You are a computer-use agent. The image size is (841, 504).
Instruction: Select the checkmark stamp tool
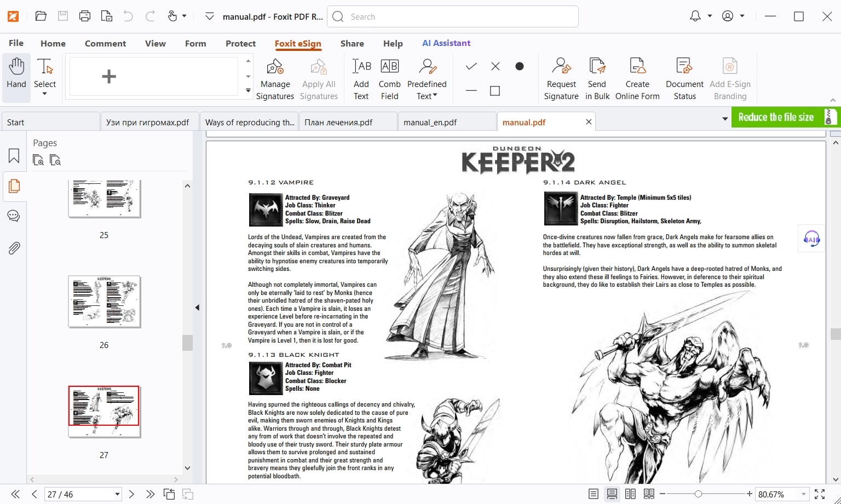[x=471, y=66]
